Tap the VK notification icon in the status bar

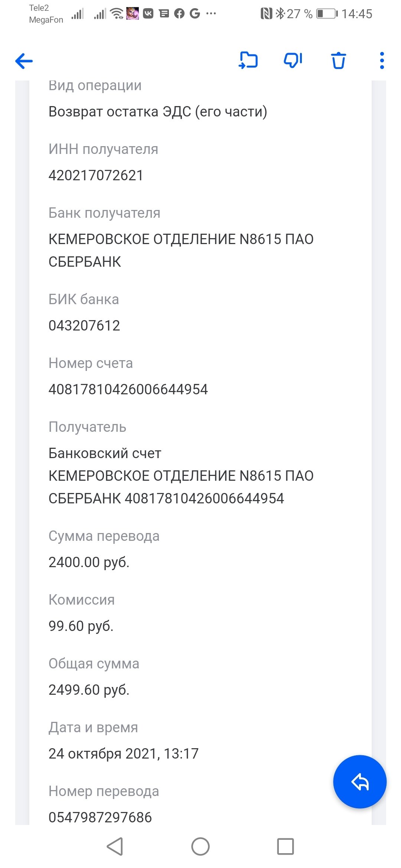tap(148, 14)
